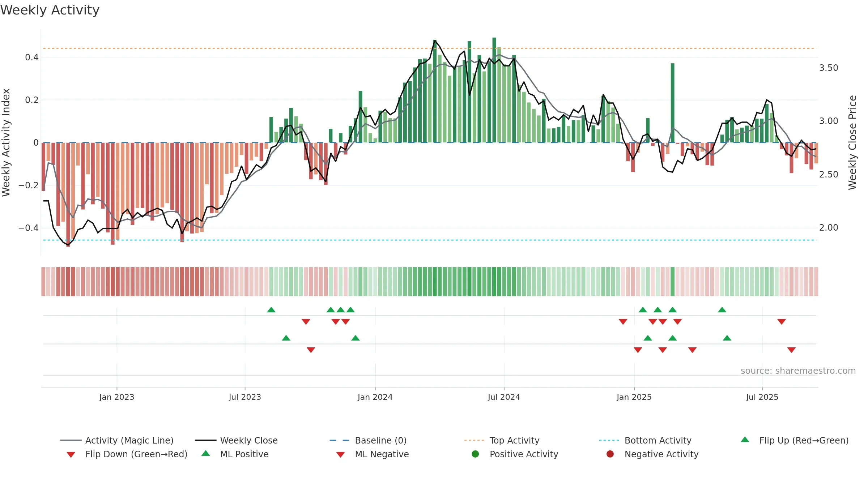Toggle Bottom Activity legend entry

point(645,440)
